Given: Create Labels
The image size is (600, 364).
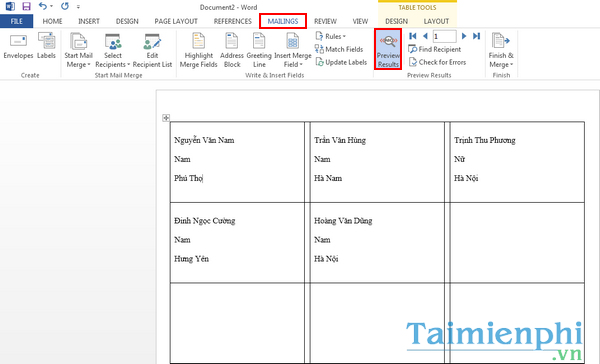Looking at the screenshot, I should [x=46, y=46].
